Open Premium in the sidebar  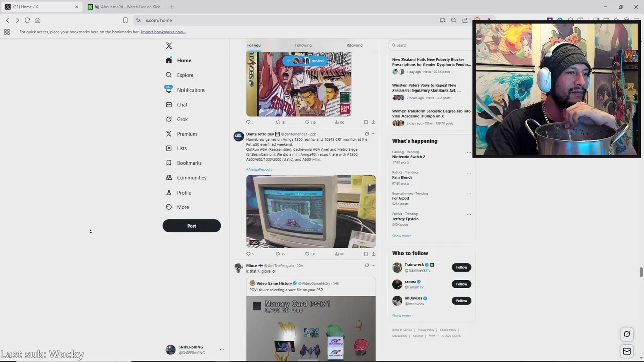(181, 134)
